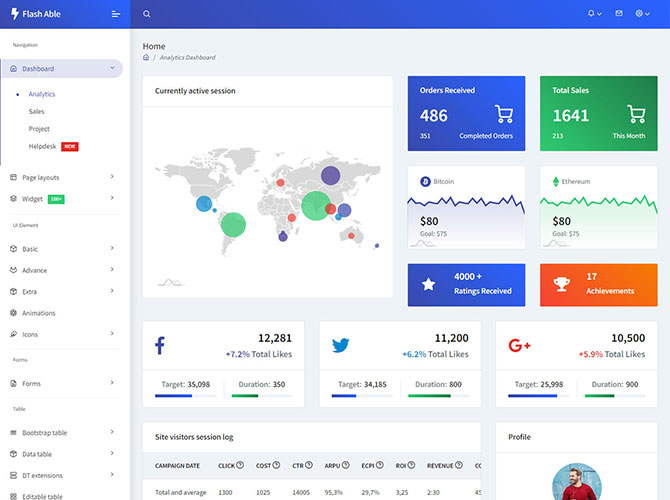The width and height of the screenshot is (670, 500).
Task: Open Helpdesk sidebar item
Action: 42,146
